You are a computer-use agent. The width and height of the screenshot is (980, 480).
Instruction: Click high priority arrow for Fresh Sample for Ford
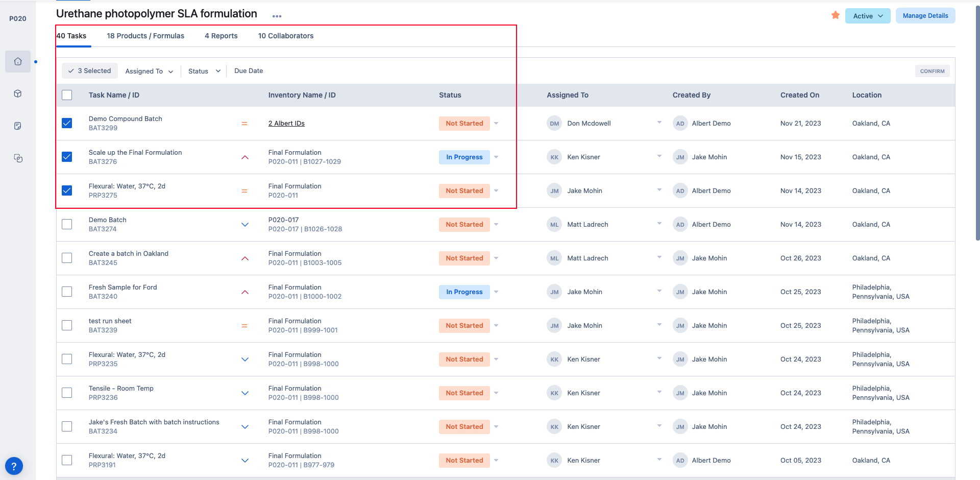[245, 292]
